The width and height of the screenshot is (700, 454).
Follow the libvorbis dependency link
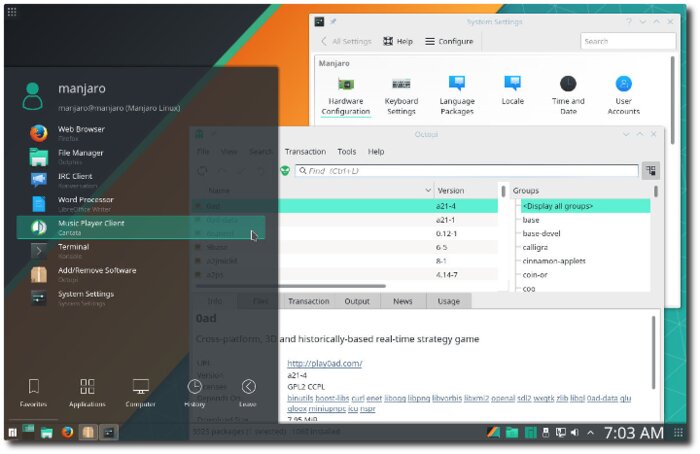(447, 398)
